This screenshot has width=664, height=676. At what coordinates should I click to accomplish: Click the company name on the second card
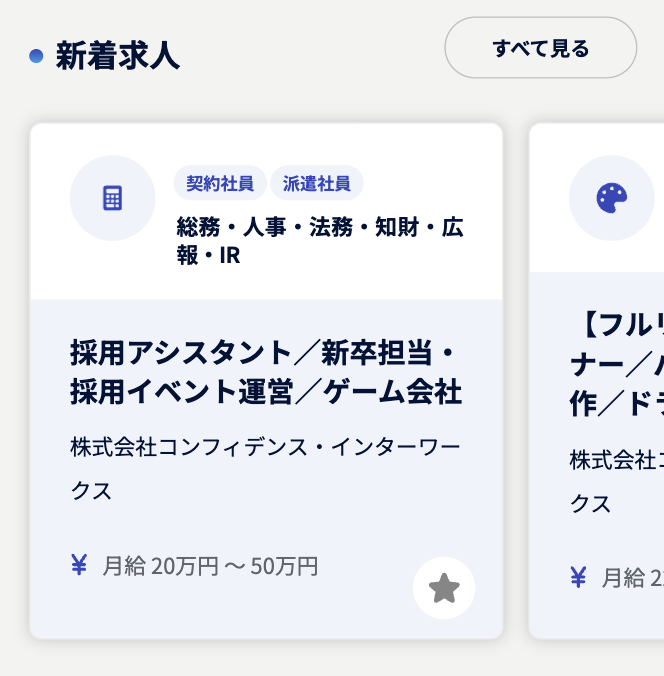tap(616, 480)
